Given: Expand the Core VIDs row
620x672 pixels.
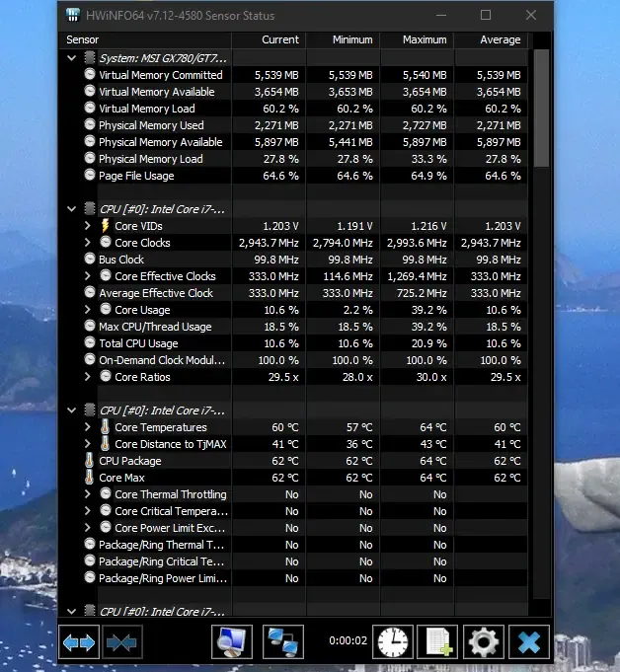Looking at the screenshot, I should [88, 226].
